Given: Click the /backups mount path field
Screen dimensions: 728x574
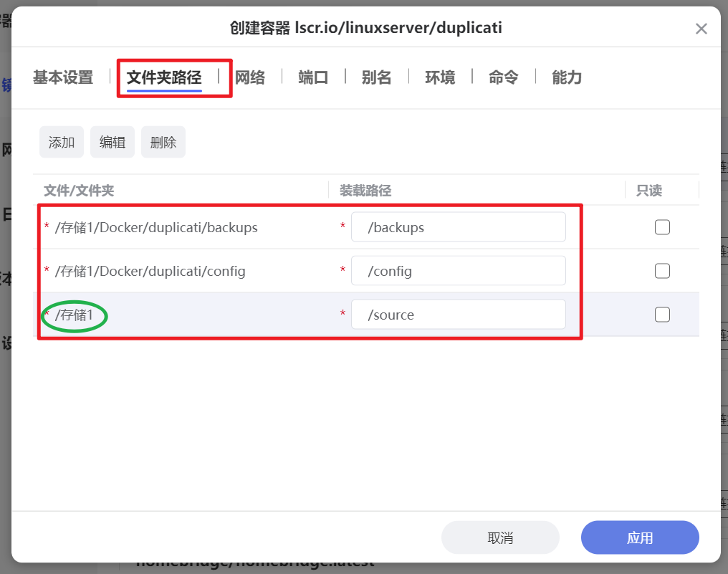Looking at the screenshot, I should coord(459,226).
